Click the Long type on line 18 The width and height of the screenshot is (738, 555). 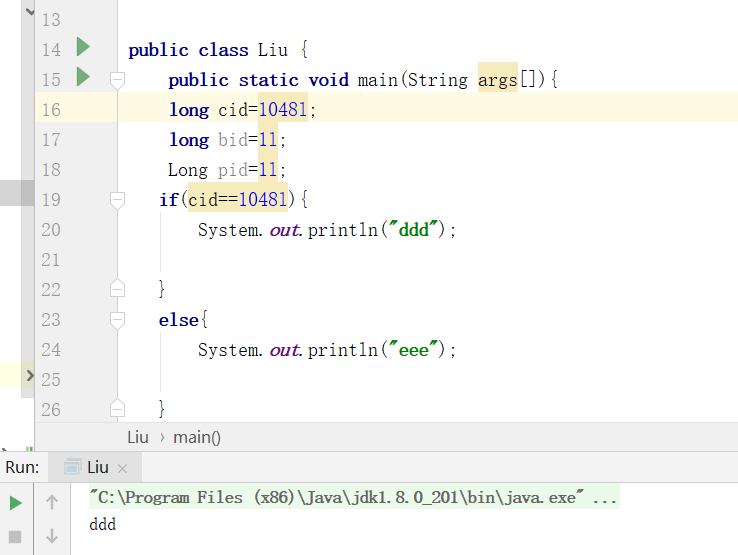(188, 170)
